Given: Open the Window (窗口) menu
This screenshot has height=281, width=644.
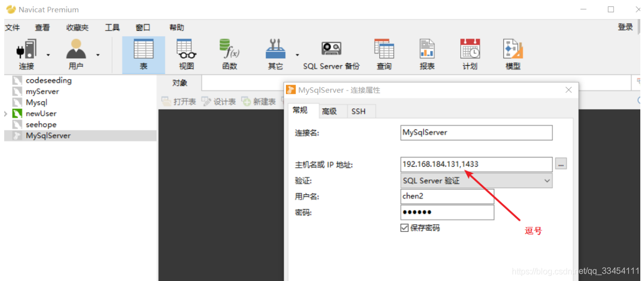Looking at the screenshot, I should (143, 28).
